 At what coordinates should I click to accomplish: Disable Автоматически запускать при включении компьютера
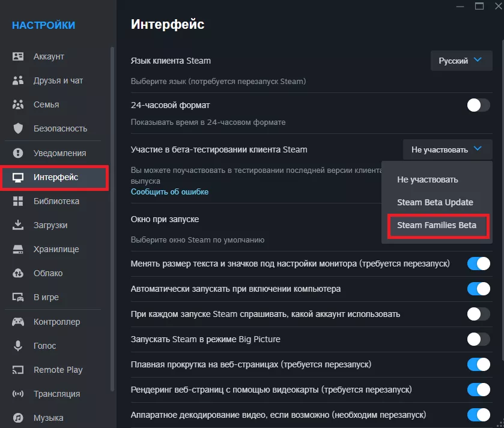pos(479,289)
